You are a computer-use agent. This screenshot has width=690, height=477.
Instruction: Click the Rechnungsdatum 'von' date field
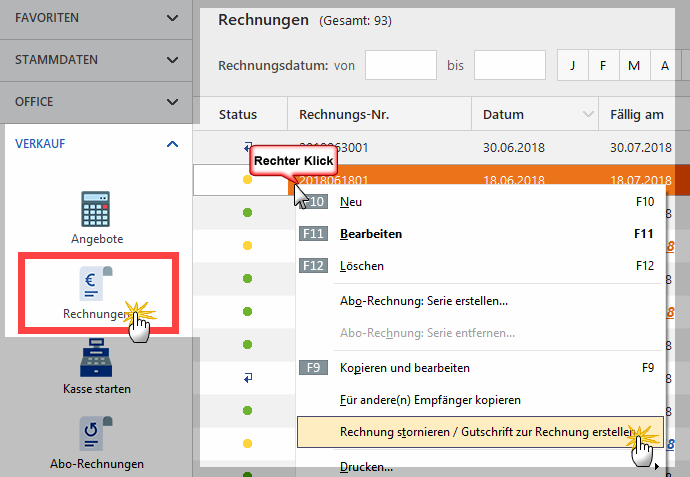point(401,65)
